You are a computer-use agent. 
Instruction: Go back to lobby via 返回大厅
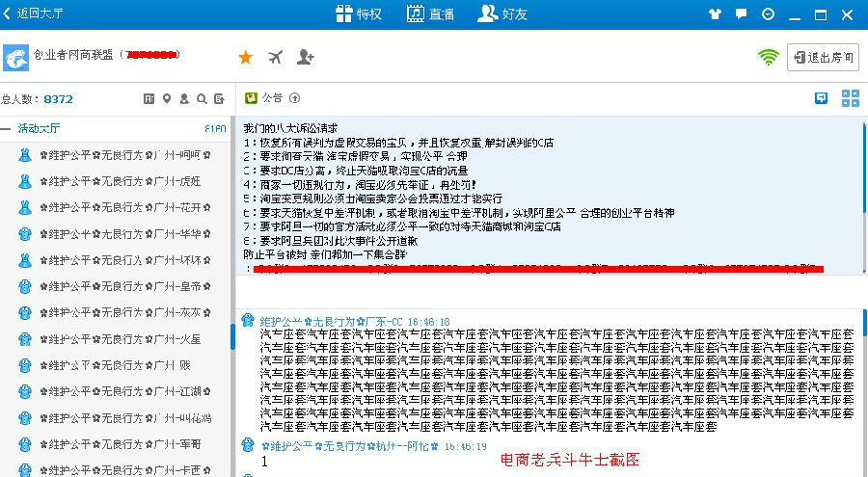point(33,13)
